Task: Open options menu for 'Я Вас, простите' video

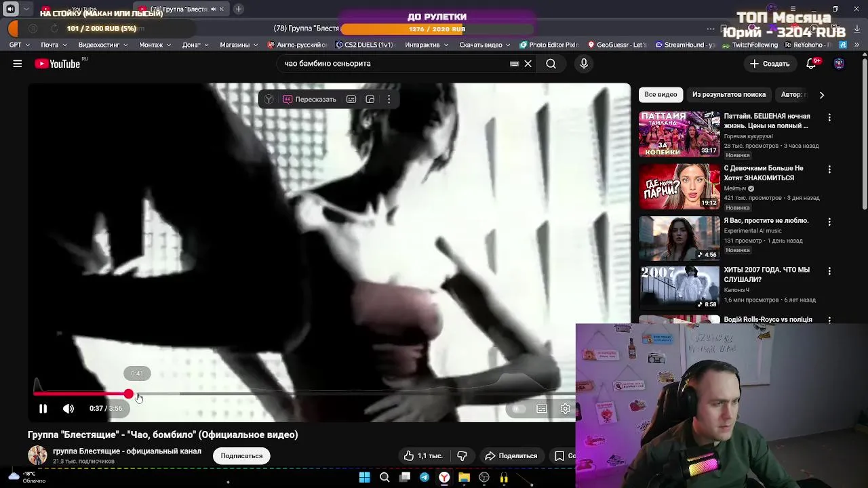Action: 829,222
